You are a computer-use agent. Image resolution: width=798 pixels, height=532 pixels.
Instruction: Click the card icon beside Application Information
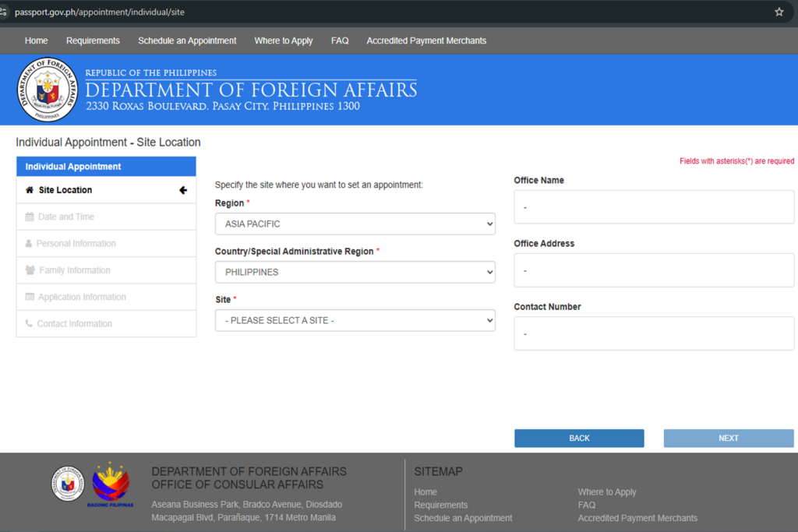point(30,297)
